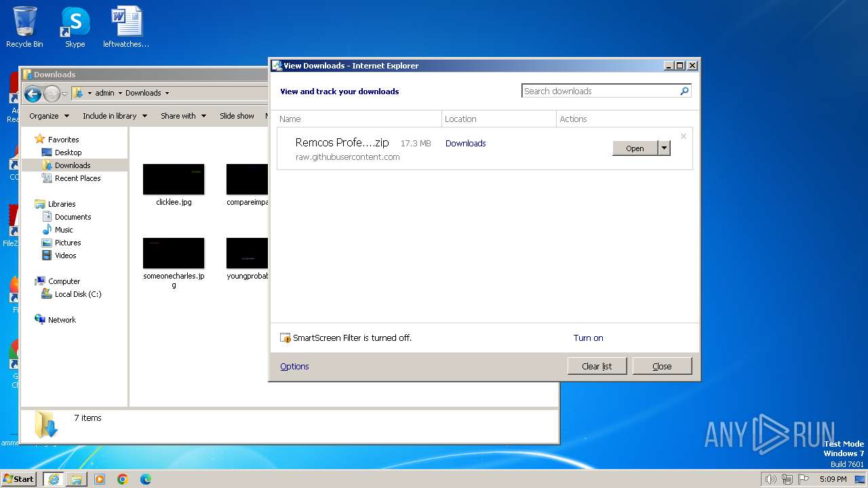Open the Downloads location link
Screen dimensions: 868x488
[x=465, y=143]
